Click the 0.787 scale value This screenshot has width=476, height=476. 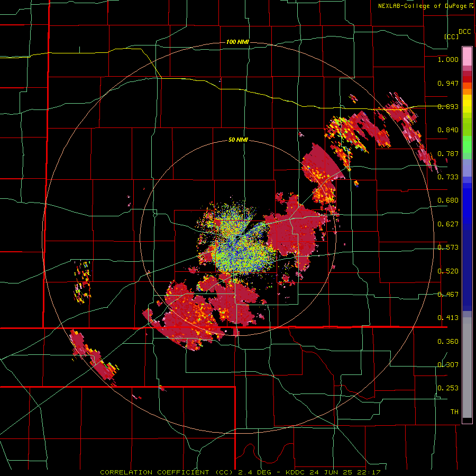click(x=448, y=153)
